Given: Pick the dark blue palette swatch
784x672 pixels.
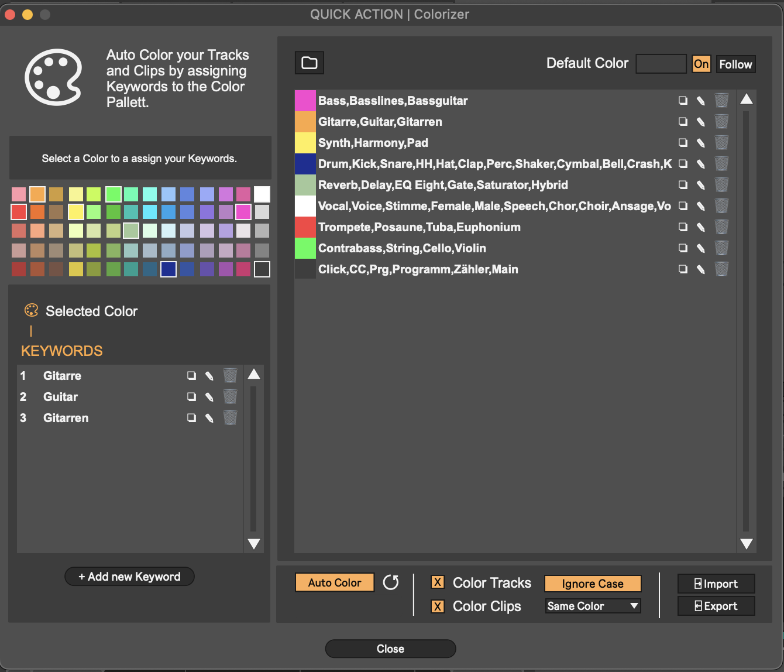Looking at the screenshot, I should [x=169, y=269].
